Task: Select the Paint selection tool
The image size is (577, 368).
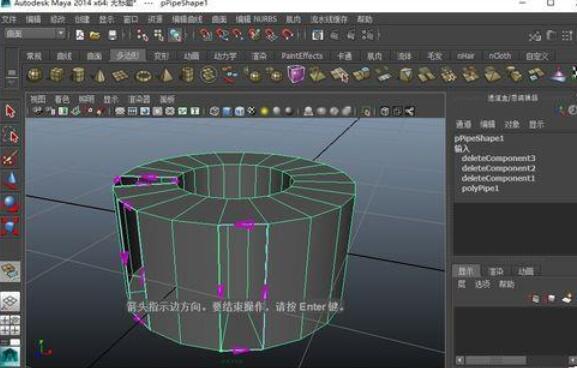Action: pyautogui.click(x=10, y=158)
